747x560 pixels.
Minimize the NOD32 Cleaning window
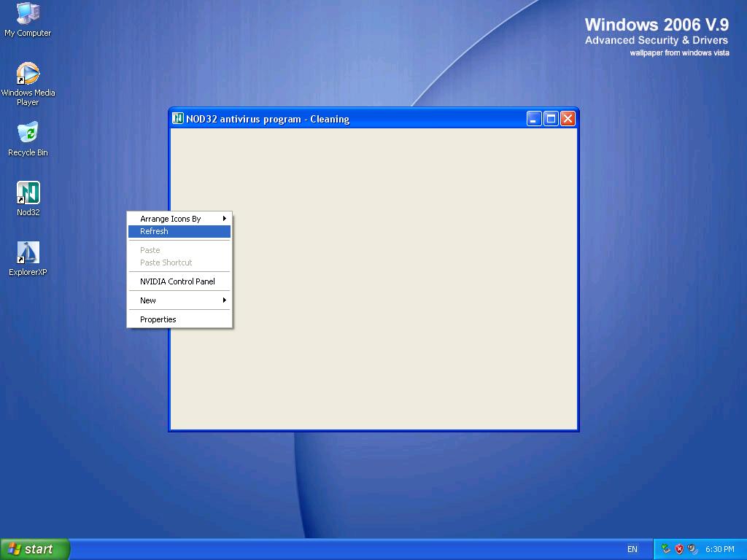(x=534, y=119)
